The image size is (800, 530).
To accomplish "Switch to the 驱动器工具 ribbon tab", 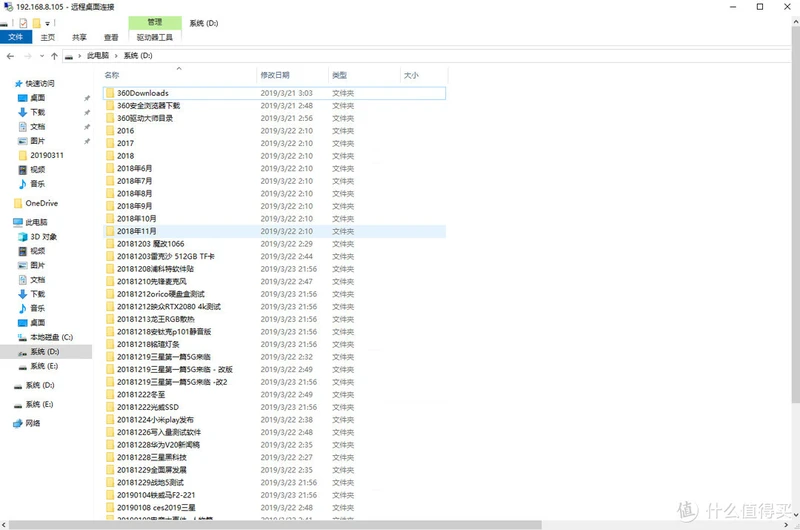I will coord(155,38).
